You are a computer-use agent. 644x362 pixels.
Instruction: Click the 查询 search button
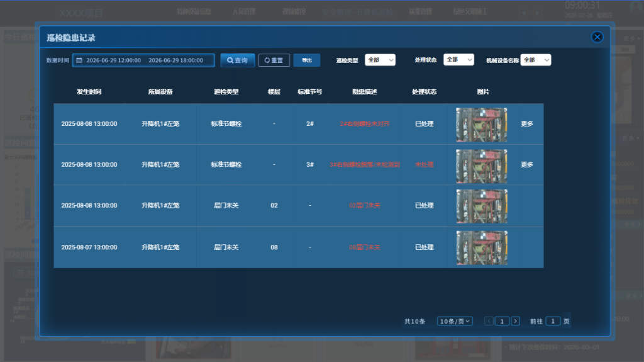pyautogui.click(x=238, y=60)
